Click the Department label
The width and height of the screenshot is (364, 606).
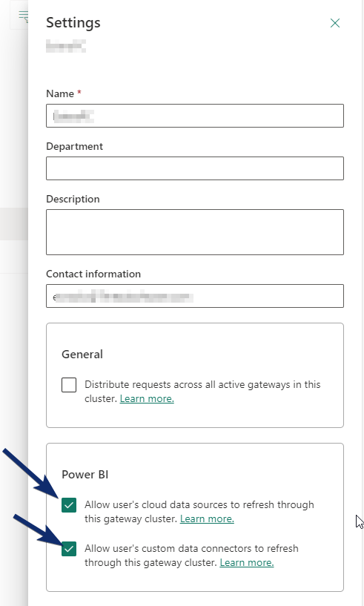(75, 146)
